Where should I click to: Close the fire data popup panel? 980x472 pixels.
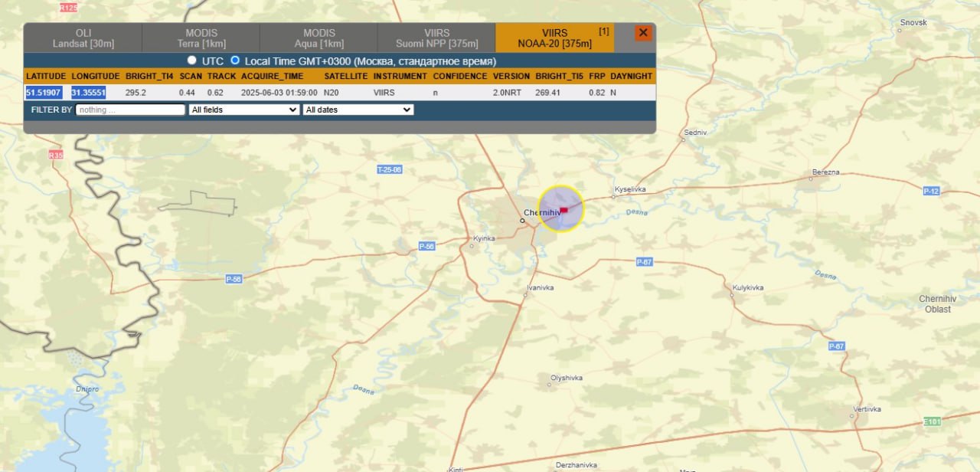643,33
